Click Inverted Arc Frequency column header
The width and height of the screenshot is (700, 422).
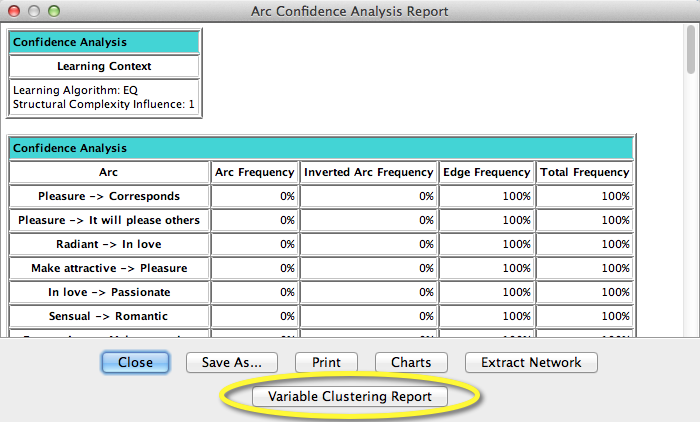[x=369, y=172]
